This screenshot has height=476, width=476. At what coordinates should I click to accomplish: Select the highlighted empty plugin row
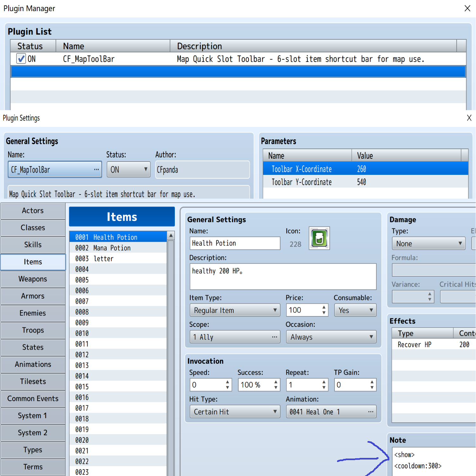[238, 71]
